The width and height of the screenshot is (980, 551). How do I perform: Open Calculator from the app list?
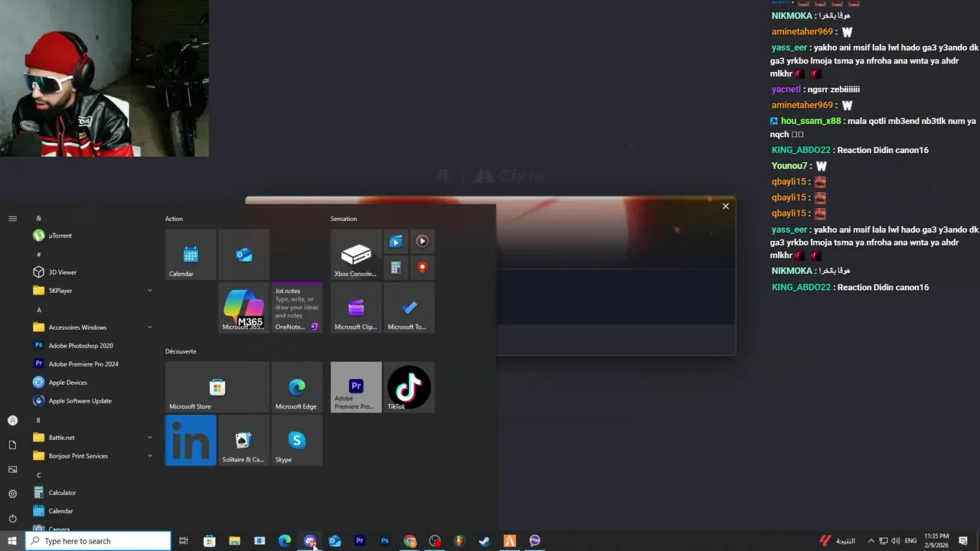coord(93,493)
